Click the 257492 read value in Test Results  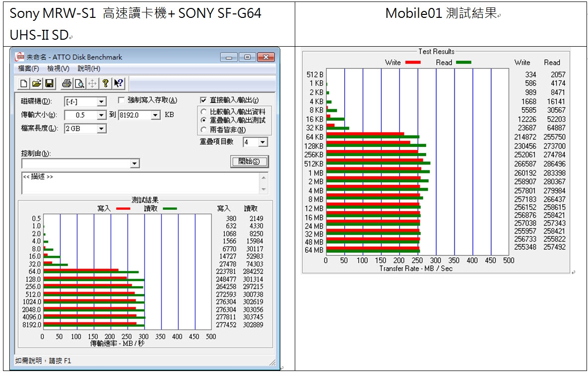(x=555, y=247)
